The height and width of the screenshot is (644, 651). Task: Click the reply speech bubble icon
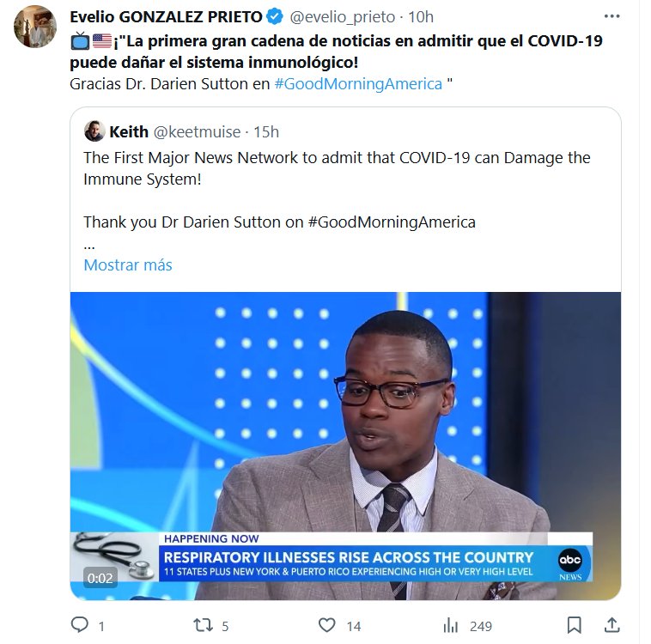(x=80, y=624)
